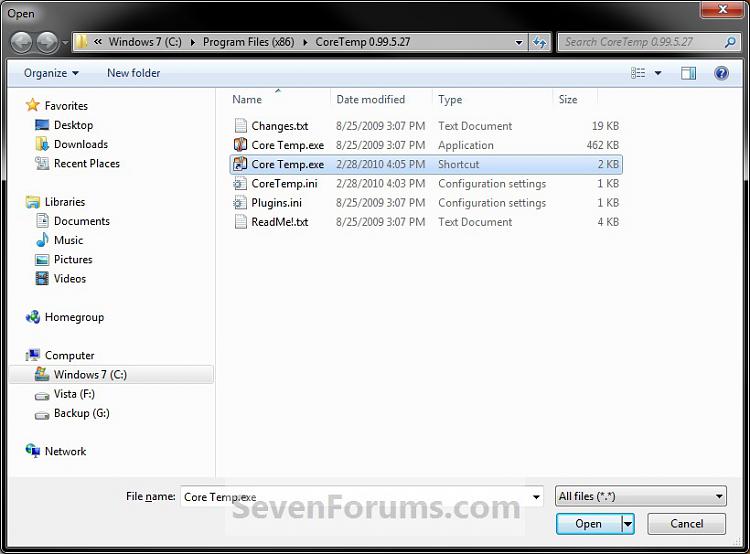This screenshot has width=750, height=554.
Task: Click the Pictures library icon
Action: click(42, 259)
